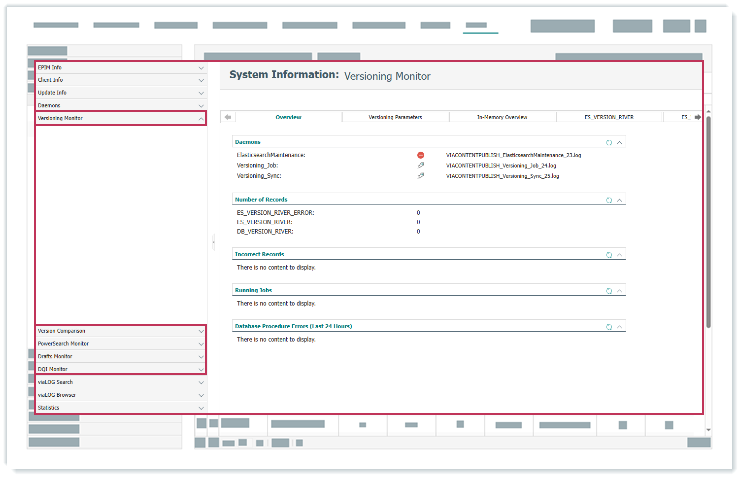
Task: Open the In-Memory Overview tab
Action: [502, 117]
